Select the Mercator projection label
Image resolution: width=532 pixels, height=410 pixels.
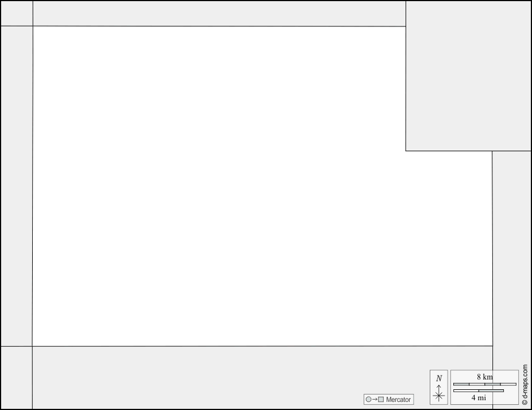pos(398,400)
